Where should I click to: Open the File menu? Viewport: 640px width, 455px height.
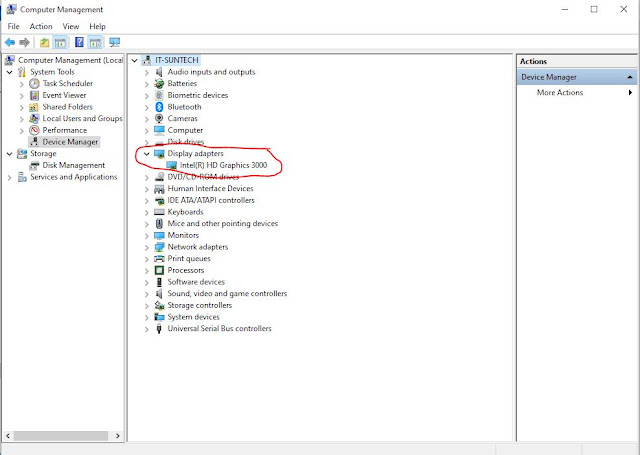13,26
